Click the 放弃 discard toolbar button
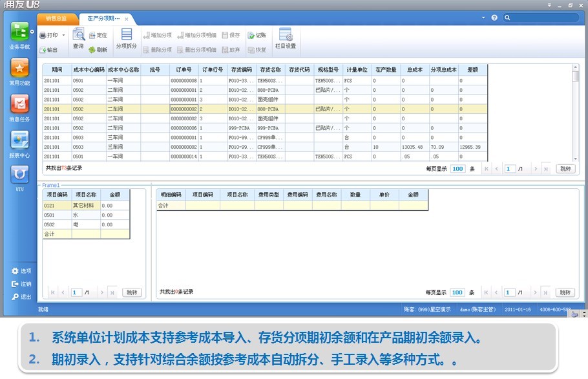The height and width of the screenshot is (379, 588). (231, 50)
